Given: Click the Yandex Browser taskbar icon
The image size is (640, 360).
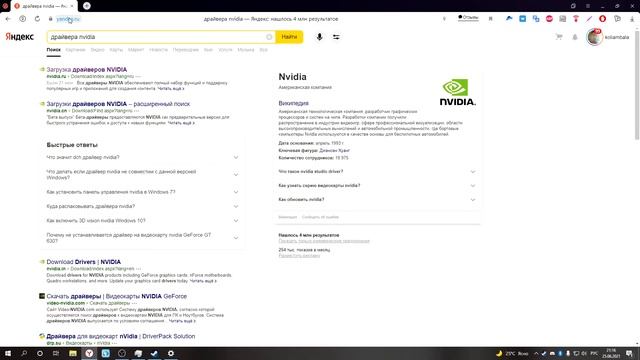Looking at the screenshot, I should pos(89,353).
